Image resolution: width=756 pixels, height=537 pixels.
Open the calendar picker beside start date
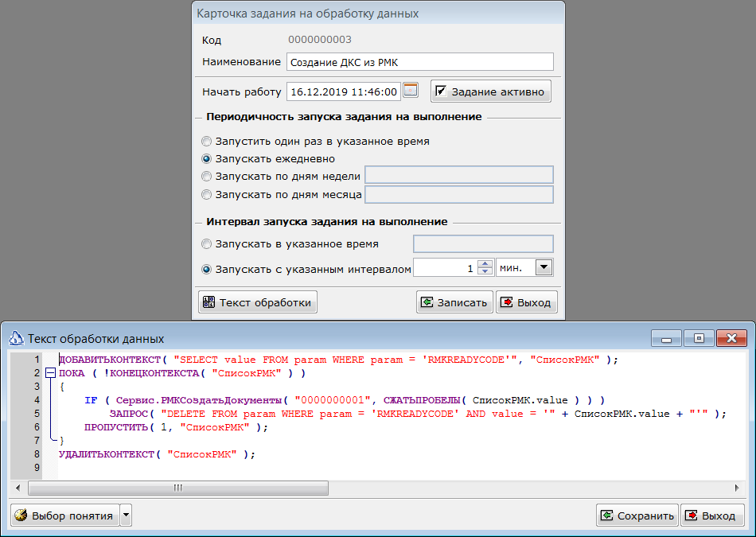[411, 91]
